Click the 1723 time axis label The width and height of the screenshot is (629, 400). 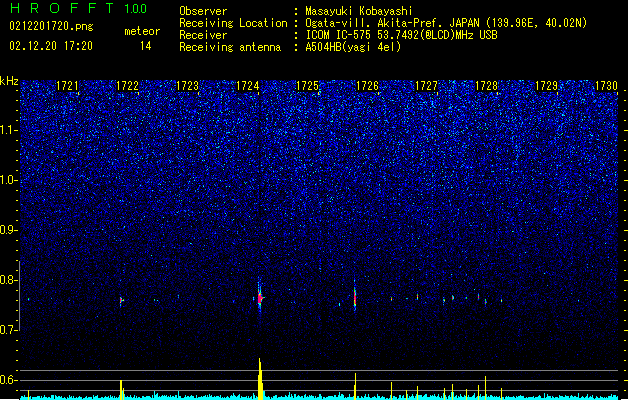pyautogui.click(x=187, y=85)
